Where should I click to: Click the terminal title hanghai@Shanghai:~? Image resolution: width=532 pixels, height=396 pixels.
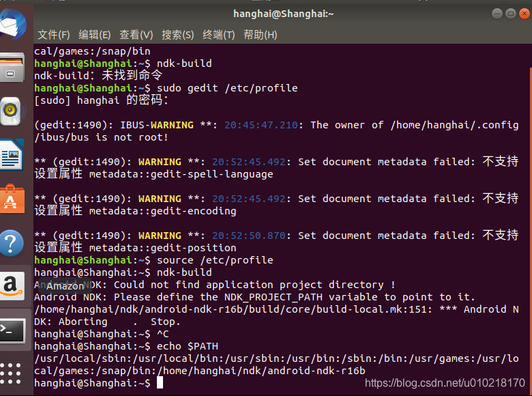click(283, 14)
